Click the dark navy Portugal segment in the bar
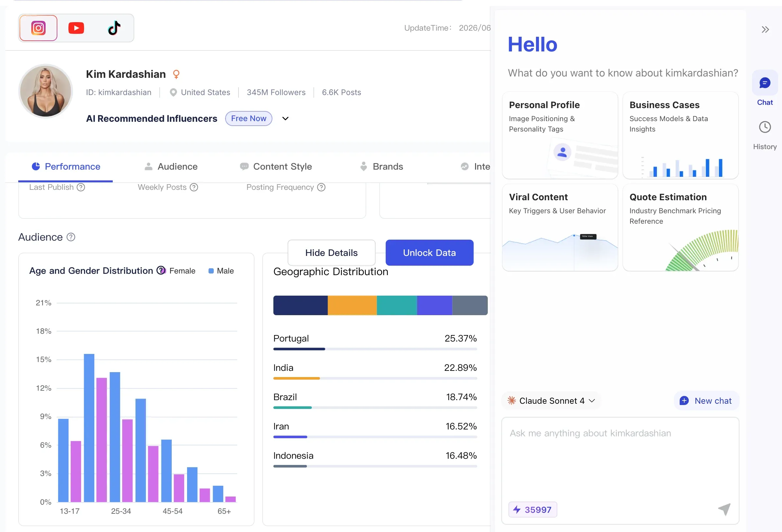This screenshot has width=782, height=532. click(x=300, y=305)
